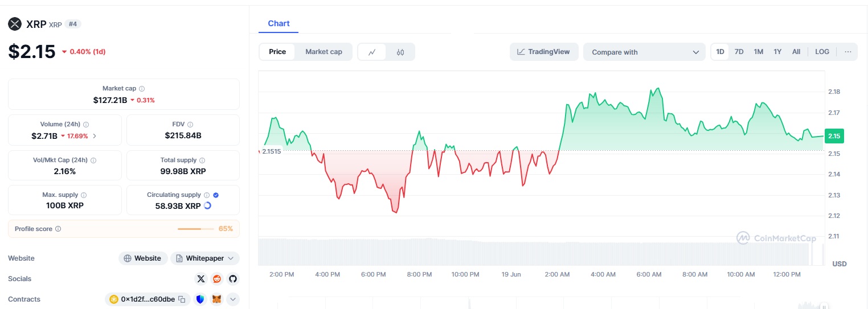Click the info icon beside Market cap

142,89
